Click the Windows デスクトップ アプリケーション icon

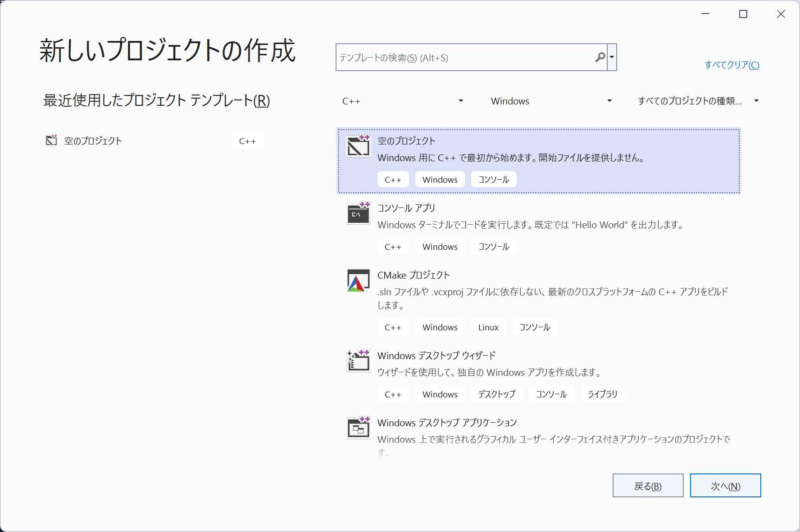click(x=358, y=428)
